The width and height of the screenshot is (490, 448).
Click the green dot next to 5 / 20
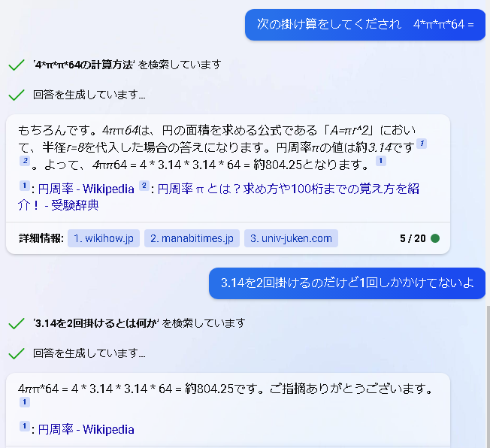point(434,238)
